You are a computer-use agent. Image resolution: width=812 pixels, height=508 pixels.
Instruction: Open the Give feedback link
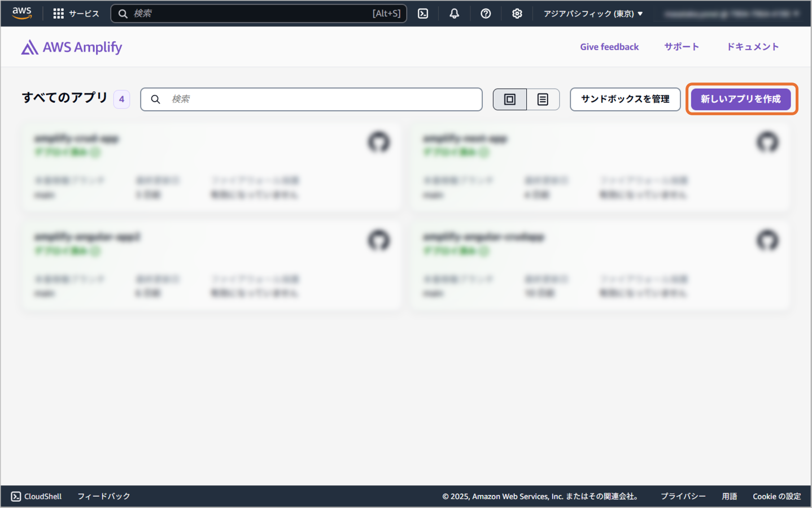609,47
